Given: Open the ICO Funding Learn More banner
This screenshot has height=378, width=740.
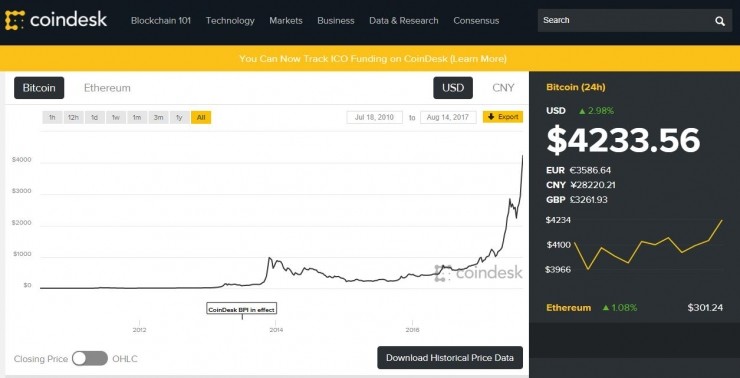Looking at the screenshot, I should (373, 59).
